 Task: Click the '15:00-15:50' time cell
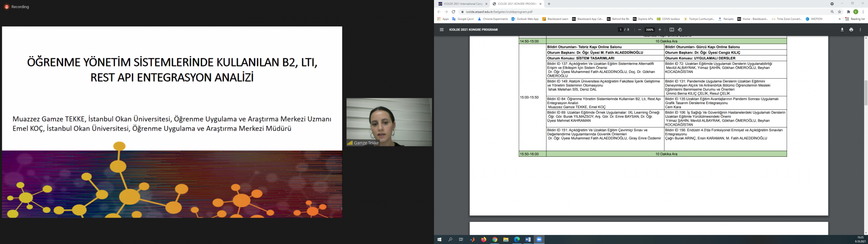click(x=533, y=97)
